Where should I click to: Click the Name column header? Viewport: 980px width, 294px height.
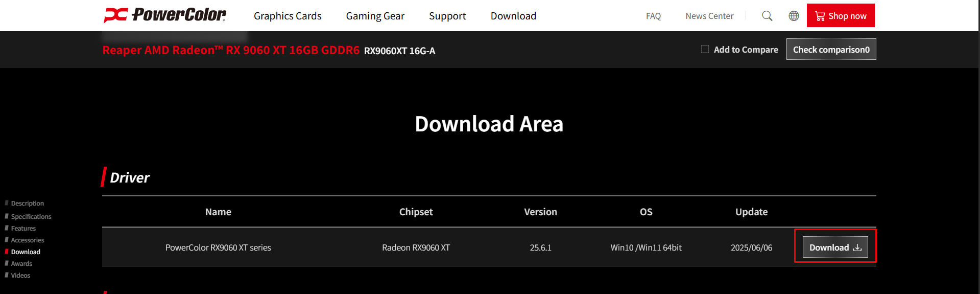coord(218,212)
